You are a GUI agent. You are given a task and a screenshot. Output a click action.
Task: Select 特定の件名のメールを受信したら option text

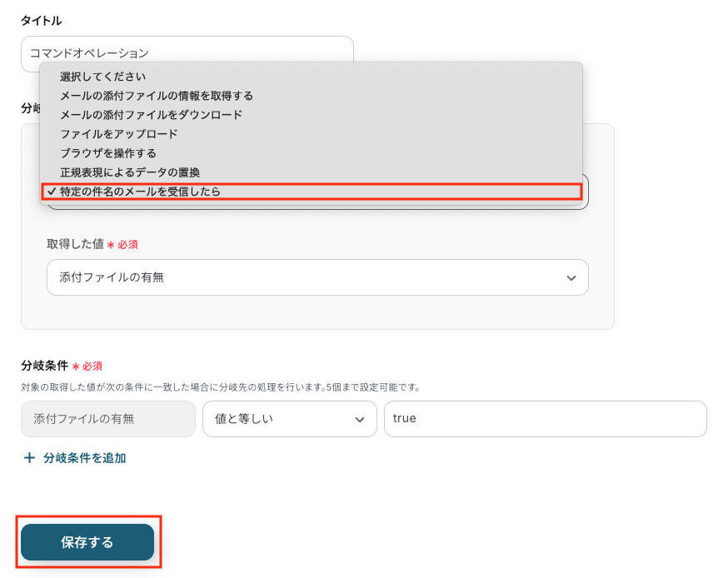pyautogui.click(x=140, y=192)
